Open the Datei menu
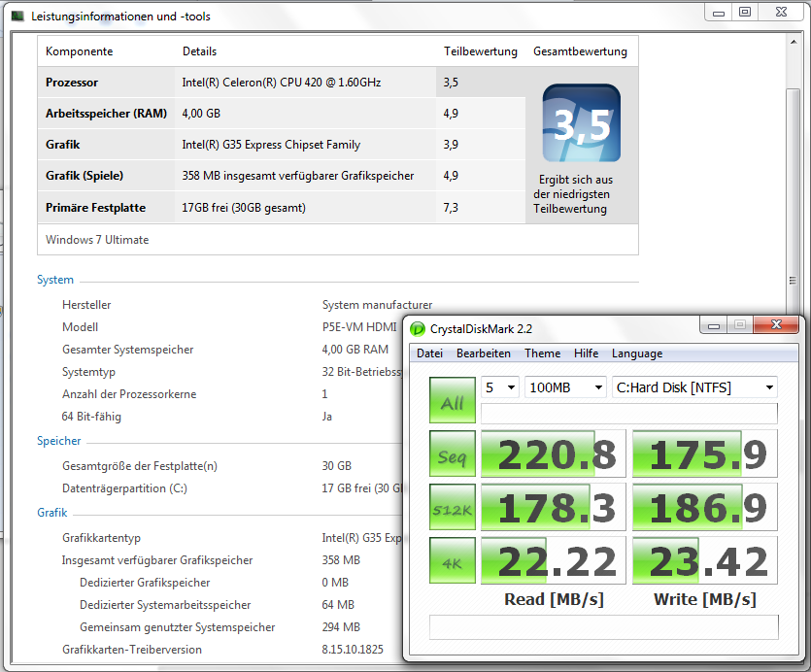This screenshot has width=811, height=672. point(429,353)
